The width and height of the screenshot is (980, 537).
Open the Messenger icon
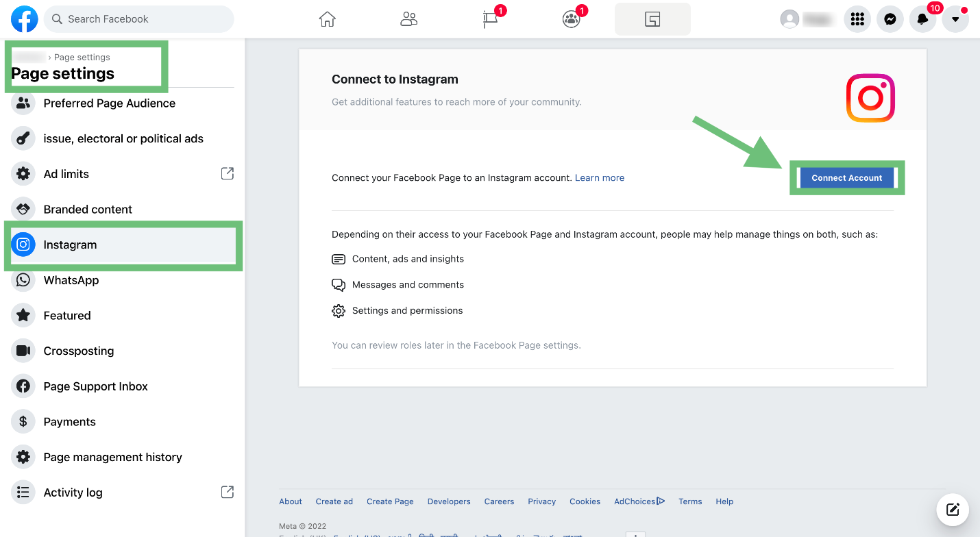[x=890, y=19]
